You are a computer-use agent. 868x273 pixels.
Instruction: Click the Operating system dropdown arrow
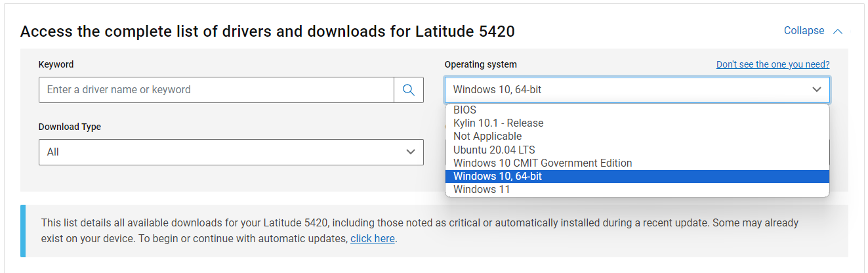point(816,90)
